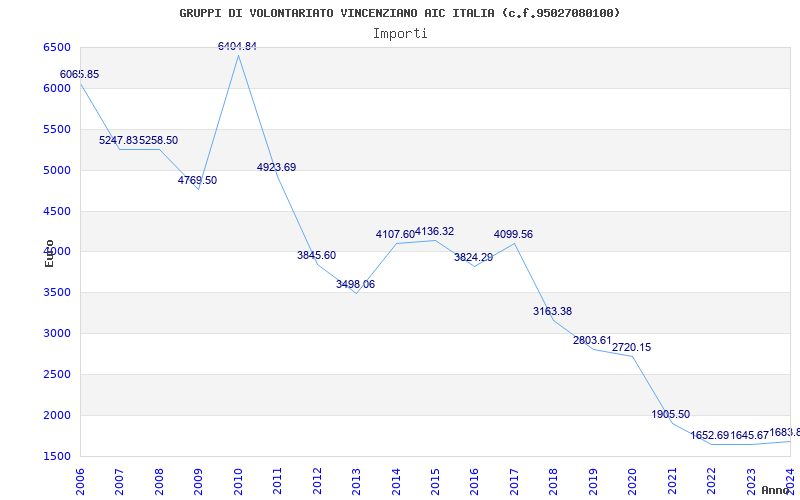Select the 2803.61 data label
Viewport: 800px width, 500px height.
pyautogui.click(x=592, y=340)
